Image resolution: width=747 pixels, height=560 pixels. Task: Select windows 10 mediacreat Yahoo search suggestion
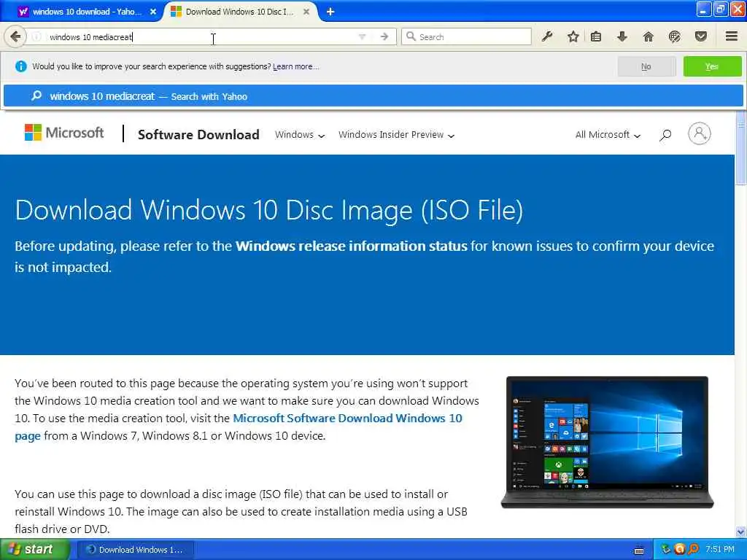tap(373, 96)
